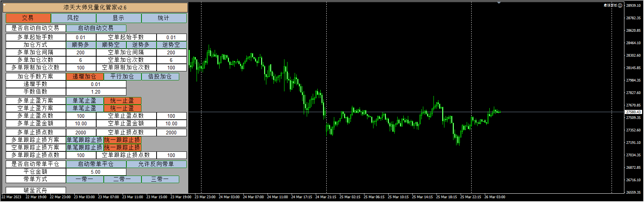The height and width of the screenshot is (202, 644).
Task: Toggle the 逆势多 add-position mode
Action: coord(141,45)
